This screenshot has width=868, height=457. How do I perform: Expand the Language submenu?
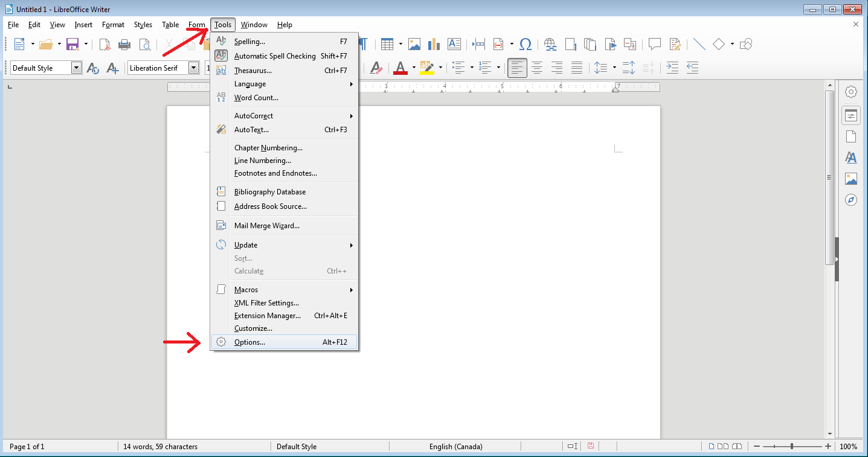[x=285, y=84]
